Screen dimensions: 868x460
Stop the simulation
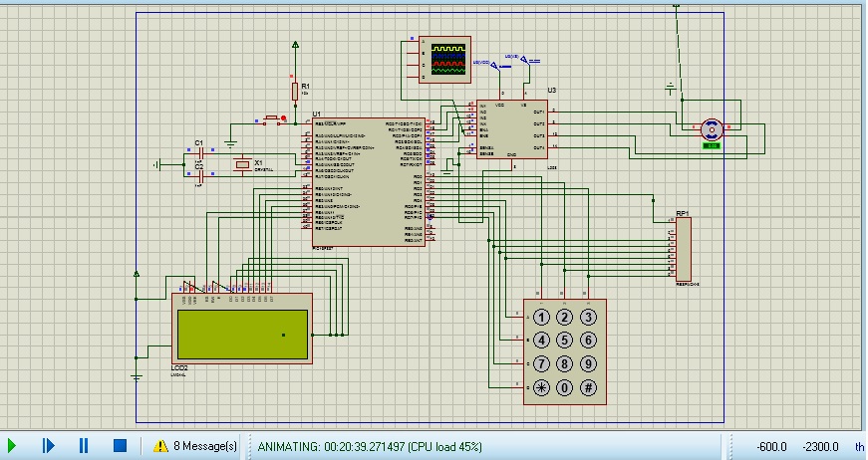pyautogui.click(x=120, y=446)
